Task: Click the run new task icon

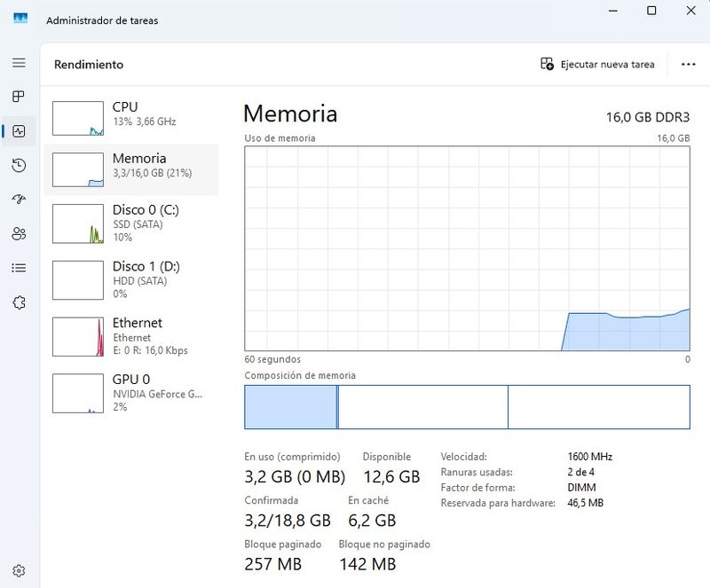Action: pos(547,64)
